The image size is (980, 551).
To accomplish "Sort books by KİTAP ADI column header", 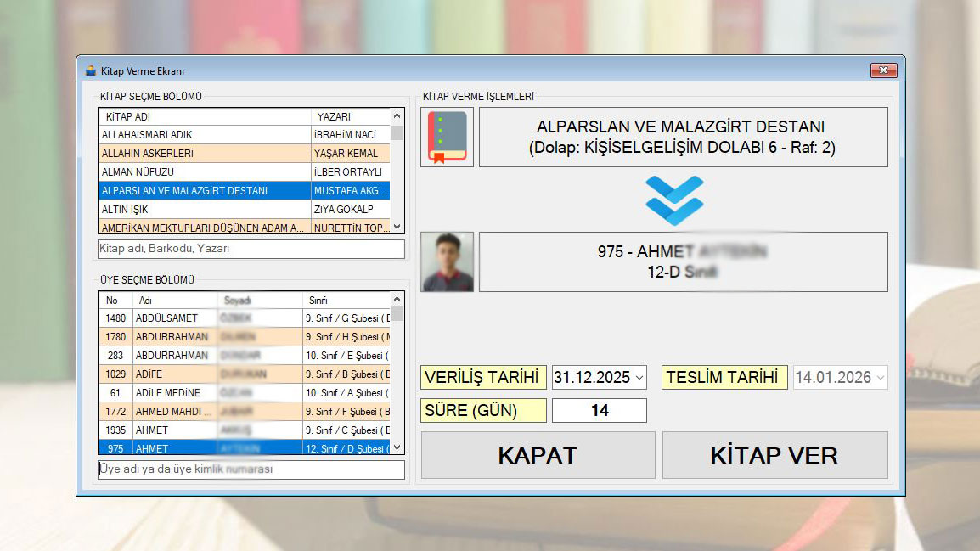I will click(x=204, y=116).
